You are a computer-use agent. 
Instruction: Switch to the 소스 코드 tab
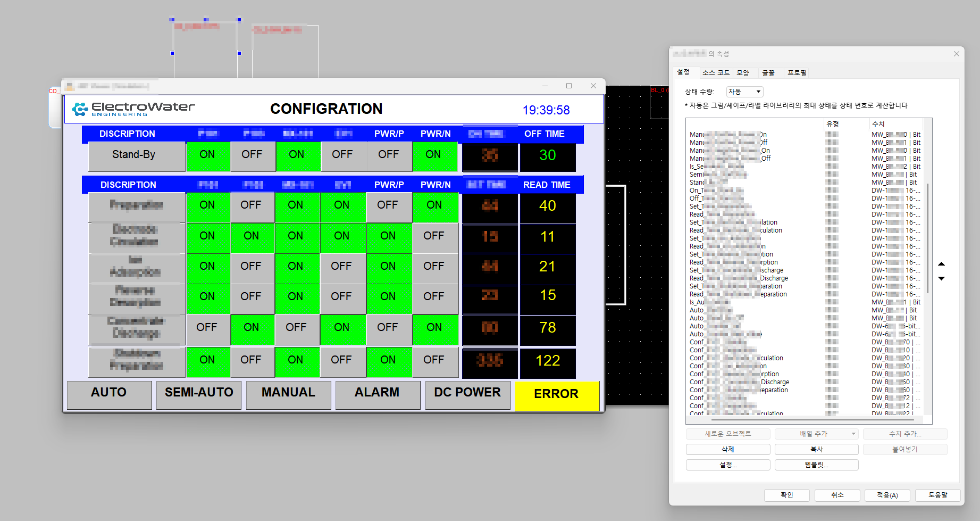coord(716,73)
